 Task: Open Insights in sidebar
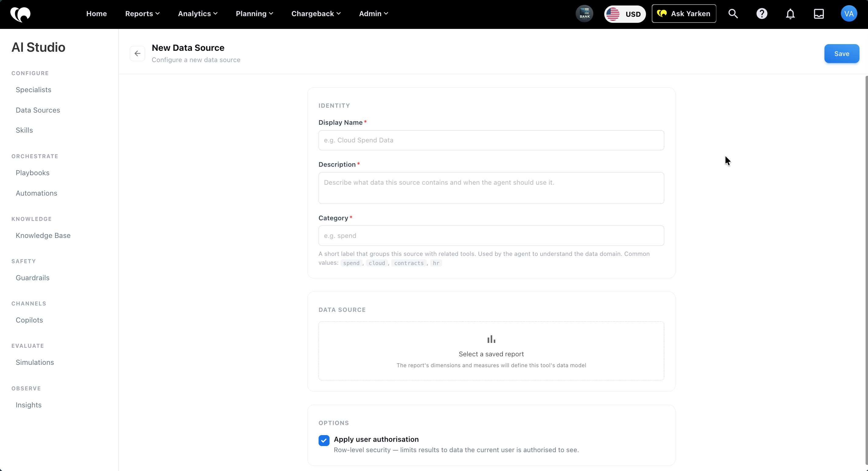point(29,405)
